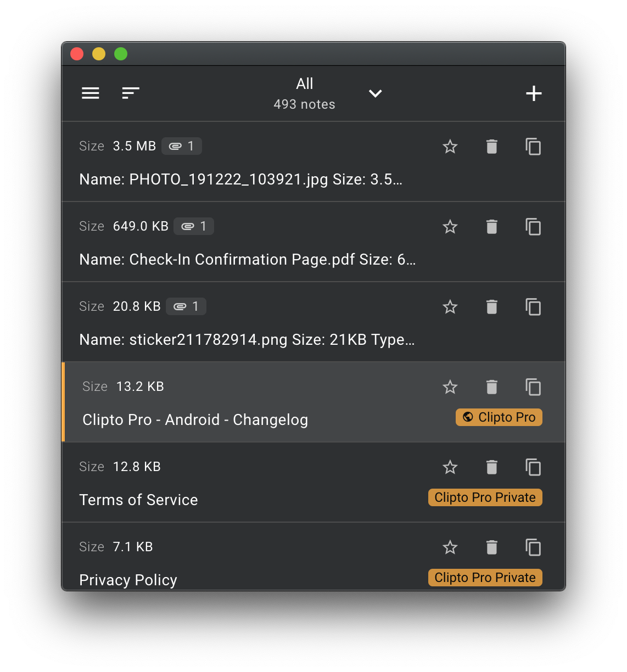Star the Terms of Service note
Viewport: 627px width, 672px height.
pos(450,467)
